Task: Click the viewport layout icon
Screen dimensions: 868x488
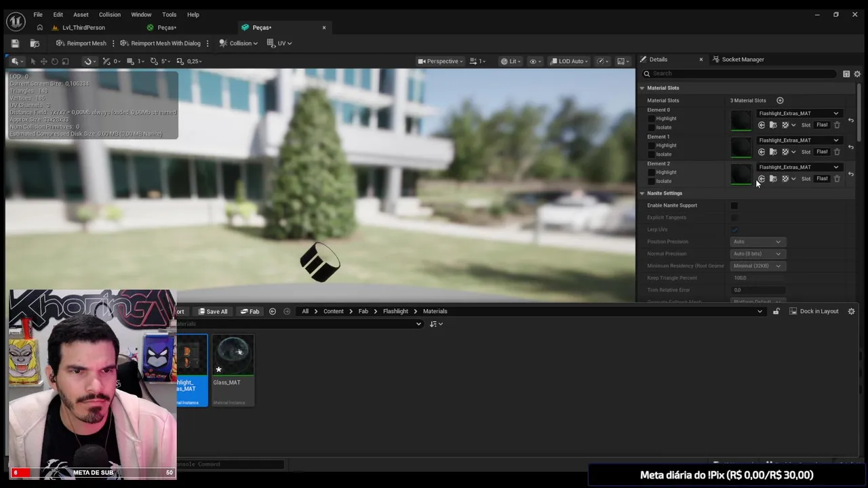Action: [623, 61]
